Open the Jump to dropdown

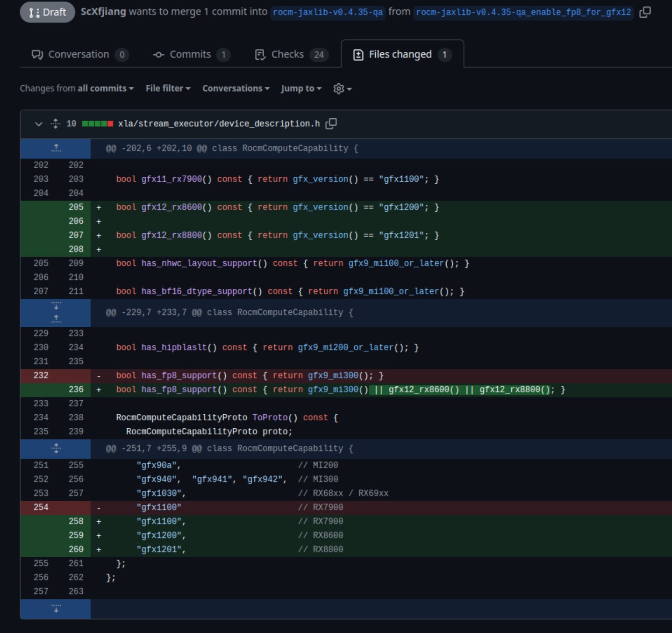click(301, 88)
